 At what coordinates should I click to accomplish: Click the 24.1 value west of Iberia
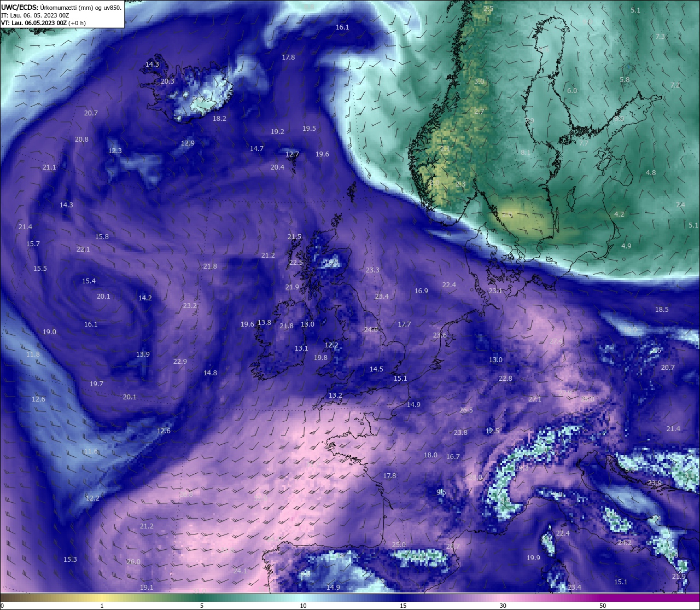pyautogui.click(x=240, y=571)
